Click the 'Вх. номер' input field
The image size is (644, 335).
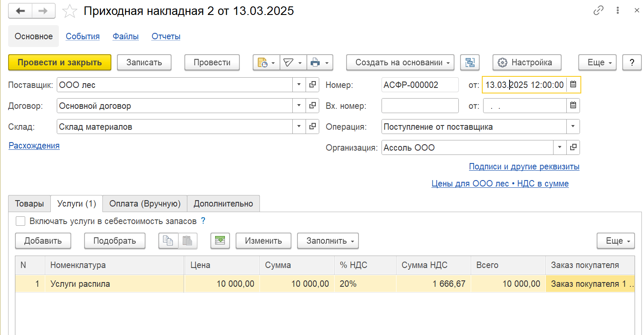420,105
